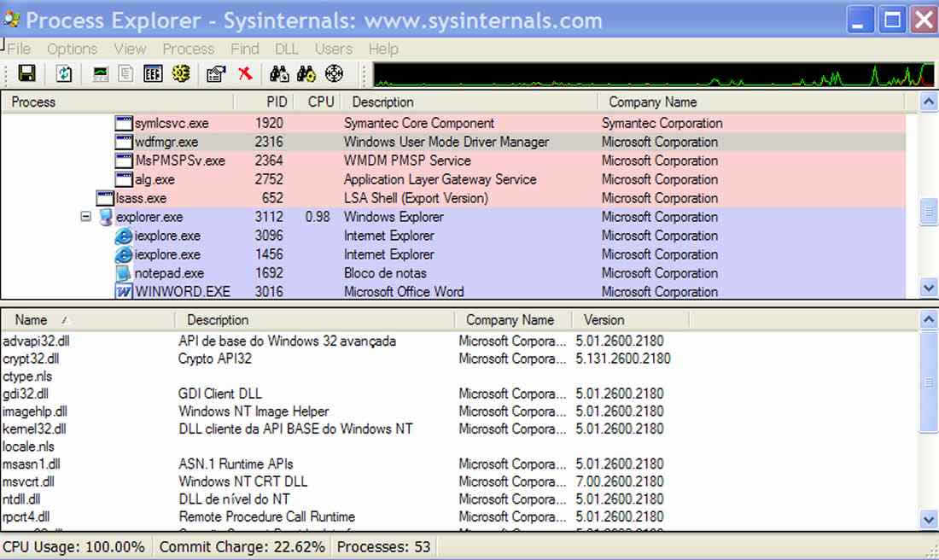This screenshot has width=939, height=560.
Task: Select kernel32.dll in the DLL list
Action: tap(34, 429)
